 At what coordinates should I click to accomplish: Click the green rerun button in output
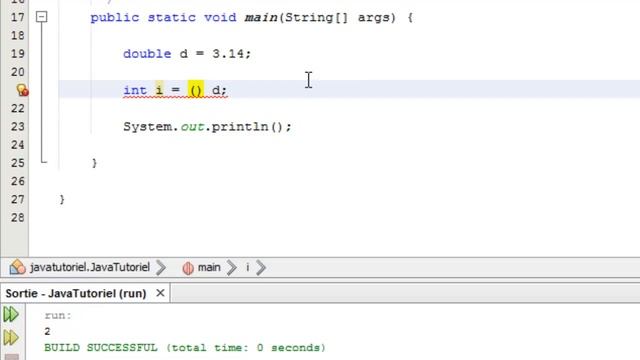pos(11,314)
